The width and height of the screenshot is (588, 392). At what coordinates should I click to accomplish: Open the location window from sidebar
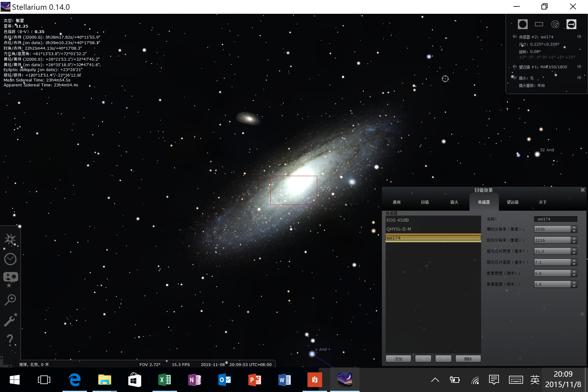coord(10,239)
